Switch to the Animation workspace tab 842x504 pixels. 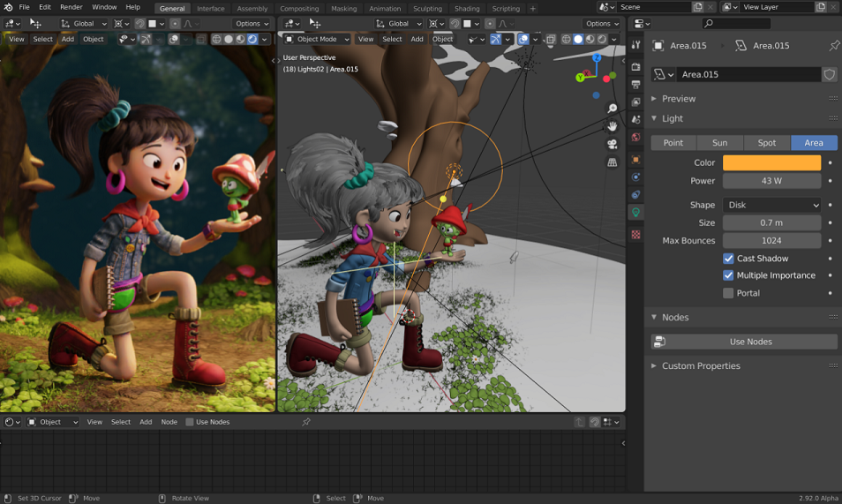click(x=385, y=9)
